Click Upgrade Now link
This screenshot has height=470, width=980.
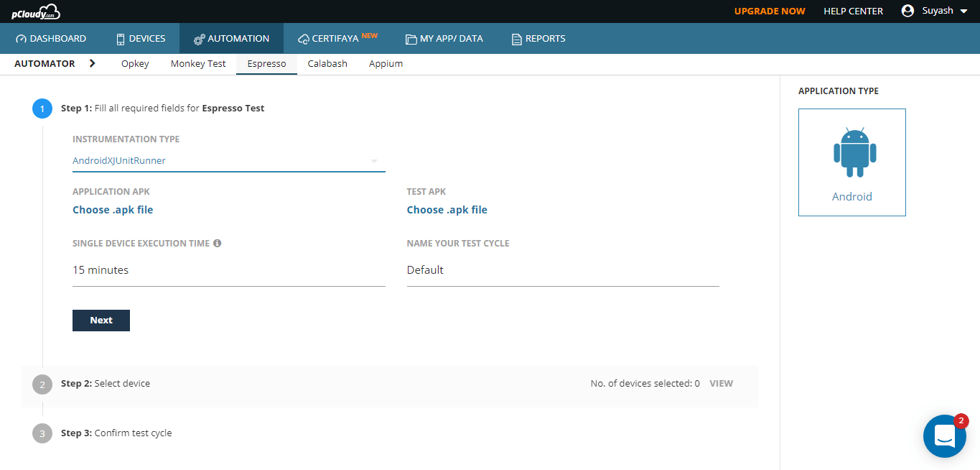pyautogui.click(x=770, y=11)
